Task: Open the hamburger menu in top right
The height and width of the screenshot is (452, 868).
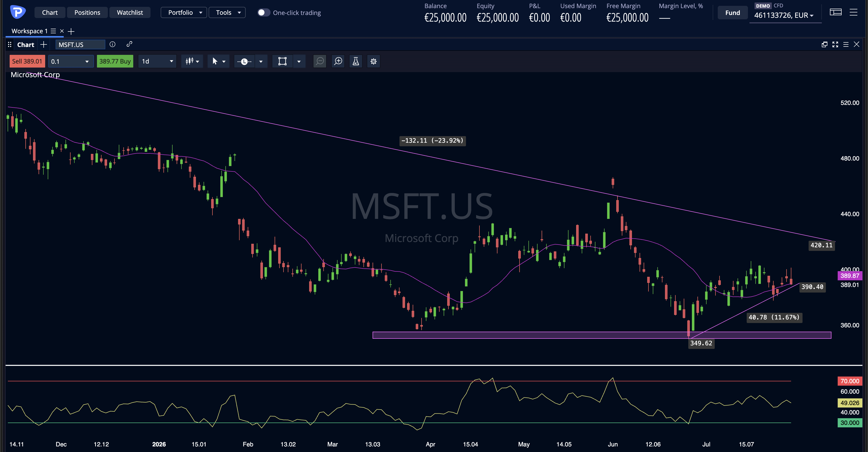Action: pos(854,12)
